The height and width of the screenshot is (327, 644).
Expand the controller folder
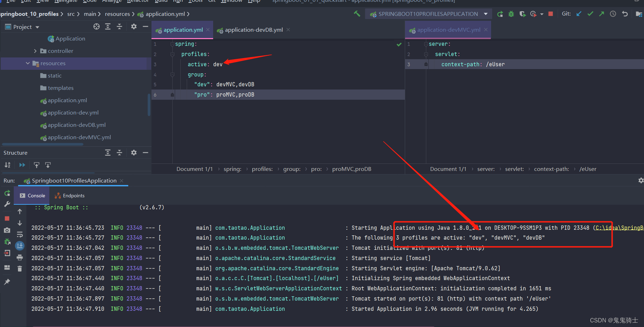[35, 51]
